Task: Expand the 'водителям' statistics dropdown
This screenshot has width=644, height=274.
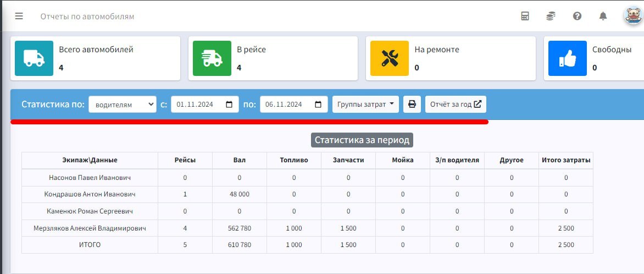Action: coord(123,105)
